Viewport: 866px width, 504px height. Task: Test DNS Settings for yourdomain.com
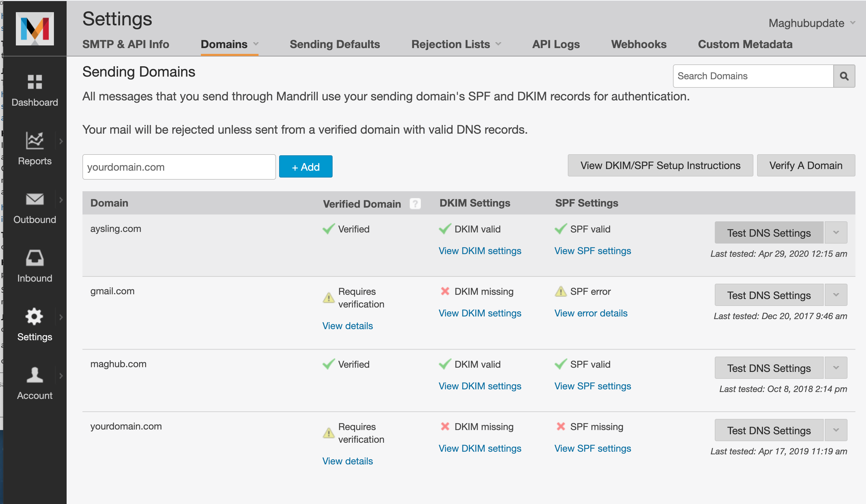769,430
